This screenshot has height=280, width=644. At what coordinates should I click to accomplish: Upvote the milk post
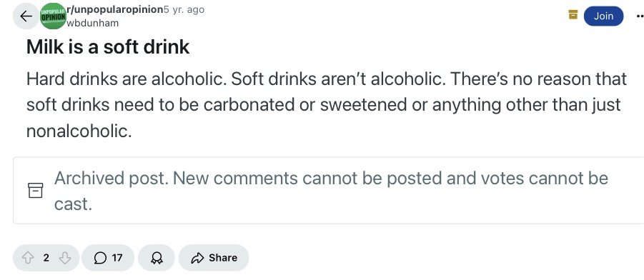(28, 258)
